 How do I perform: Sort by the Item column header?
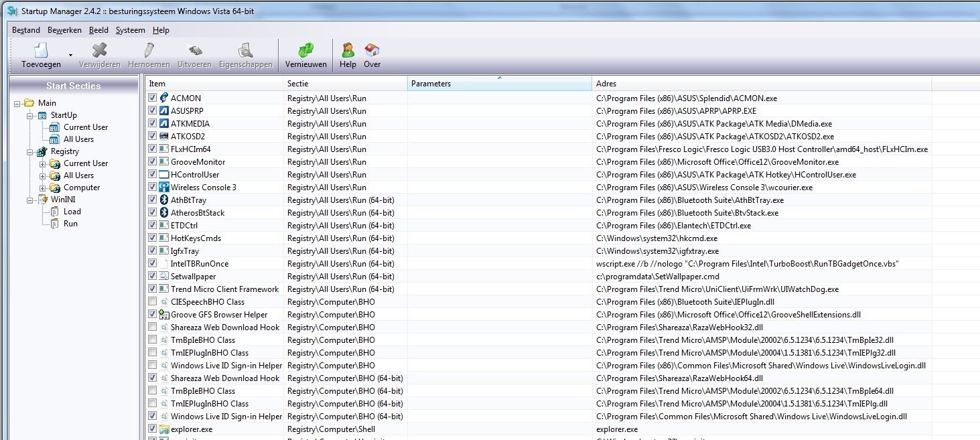coord(214,84)
